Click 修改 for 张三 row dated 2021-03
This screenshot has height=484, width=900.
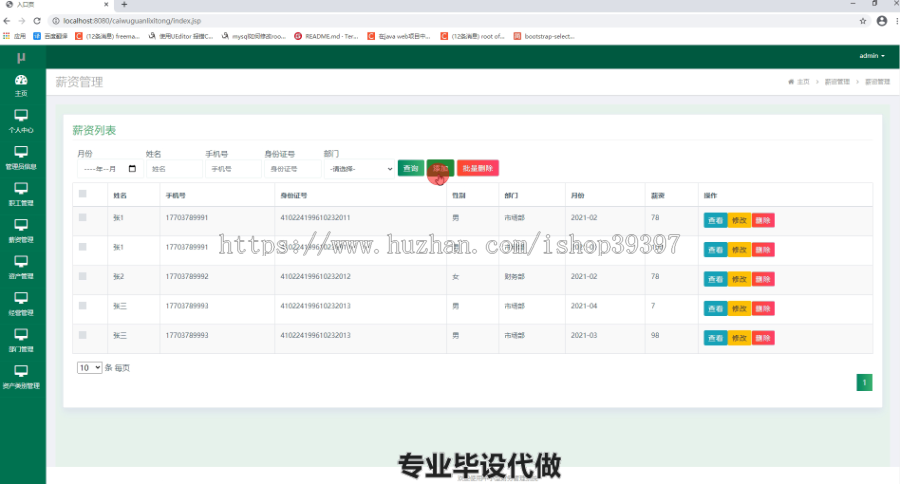point(739,338)
